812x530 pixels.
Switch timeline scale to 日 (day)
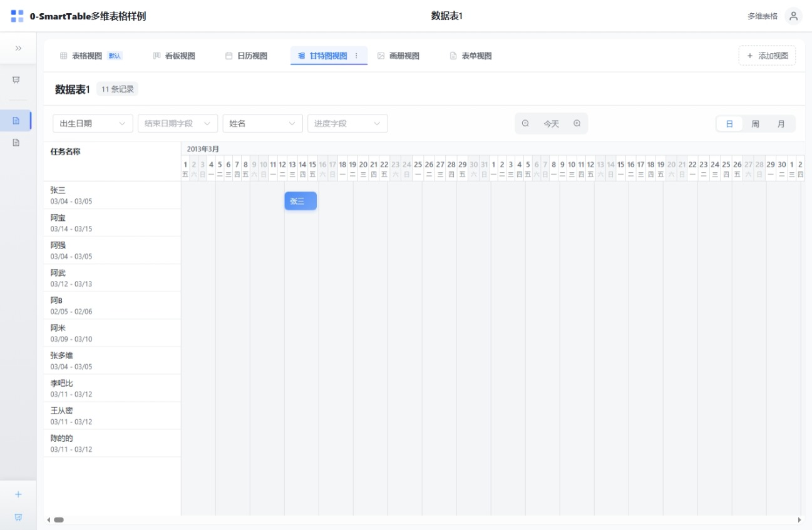(729, 124)
